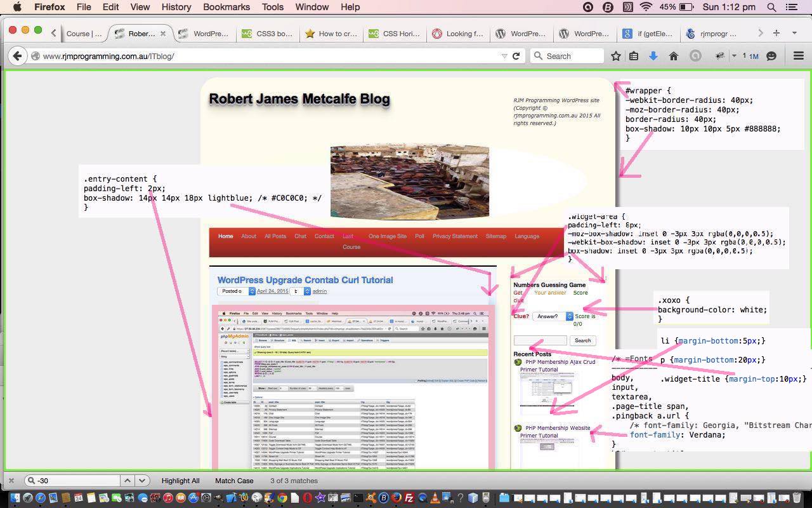This screenshot has width=812, height=508.
Task: Open the 'Sitemap' nav link
Action: (x=496, y=236)
